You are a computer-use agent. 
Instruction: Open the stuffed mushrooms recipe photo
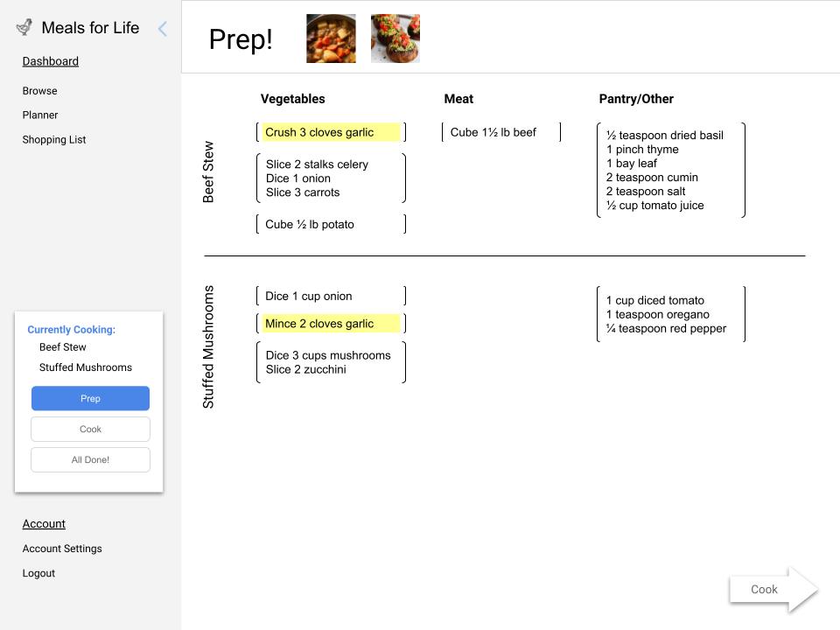point(395,38)
